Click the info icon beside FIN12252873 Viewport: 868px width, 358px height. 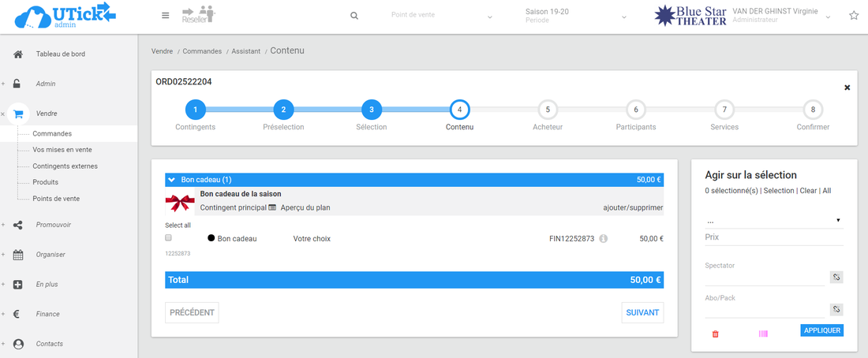pyautogui.click(x=604, y=238)
